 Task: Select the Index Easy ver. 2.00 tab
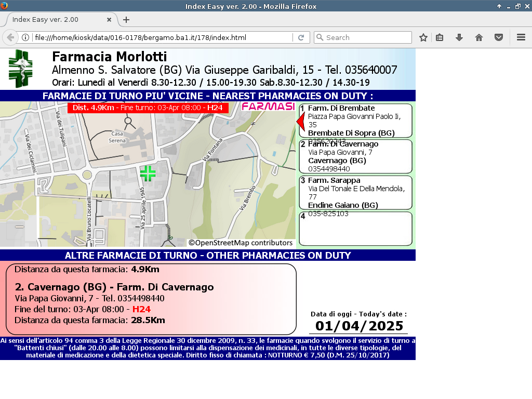point(57,20)
